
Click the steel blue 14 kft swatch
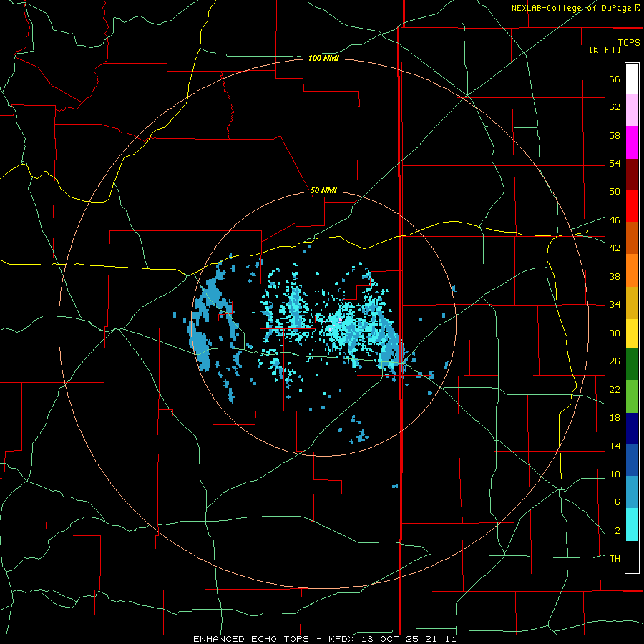coord(632,493)
